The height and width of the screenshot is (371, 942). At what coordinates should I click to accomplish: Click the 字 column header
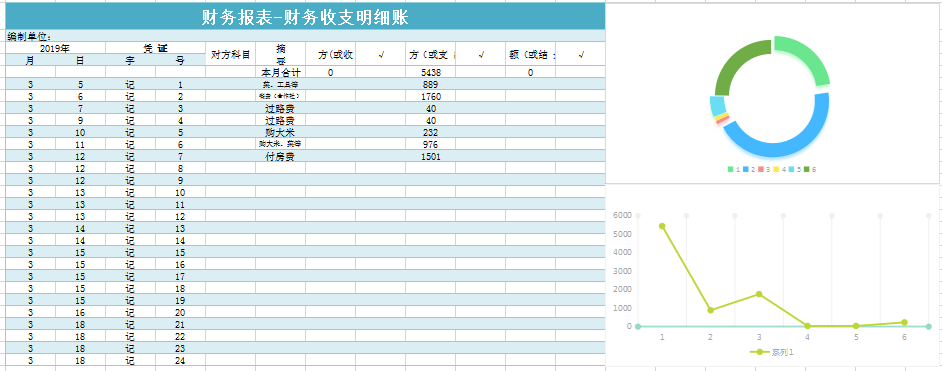[x=130, y=60]
